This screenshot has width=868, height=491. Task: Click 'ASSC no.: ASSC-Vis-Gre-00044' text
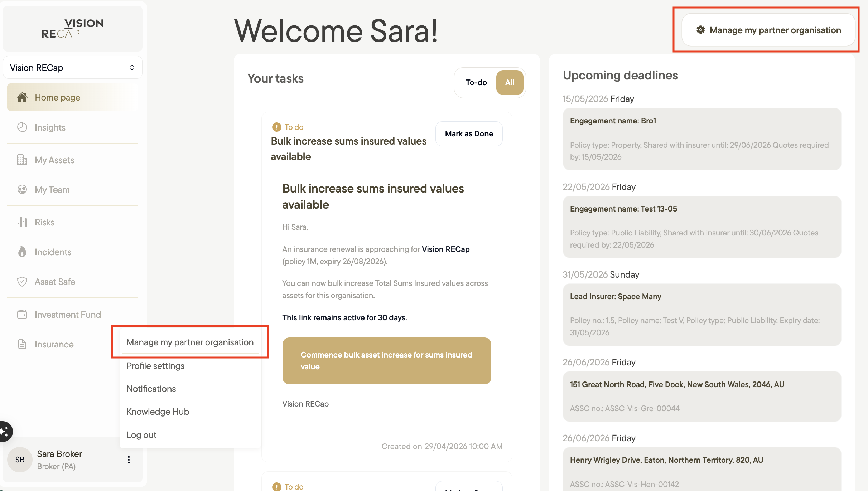625,408
